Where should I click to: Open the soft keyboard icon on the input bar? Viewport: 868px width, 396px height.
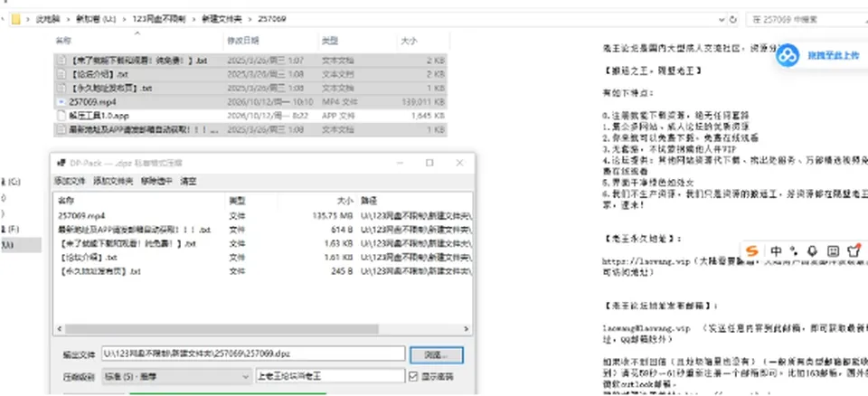pyautogui.click(x=833, y=251)
